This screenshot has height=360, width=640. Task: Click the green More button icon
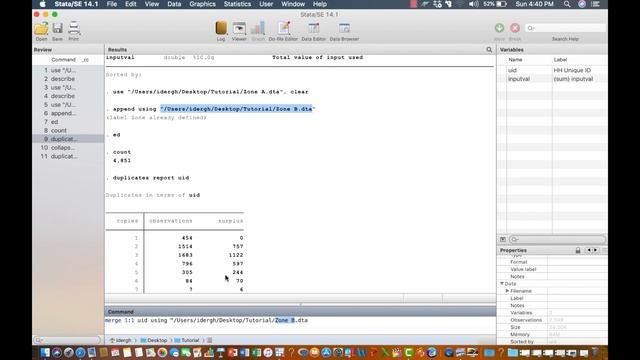(499, 28)
